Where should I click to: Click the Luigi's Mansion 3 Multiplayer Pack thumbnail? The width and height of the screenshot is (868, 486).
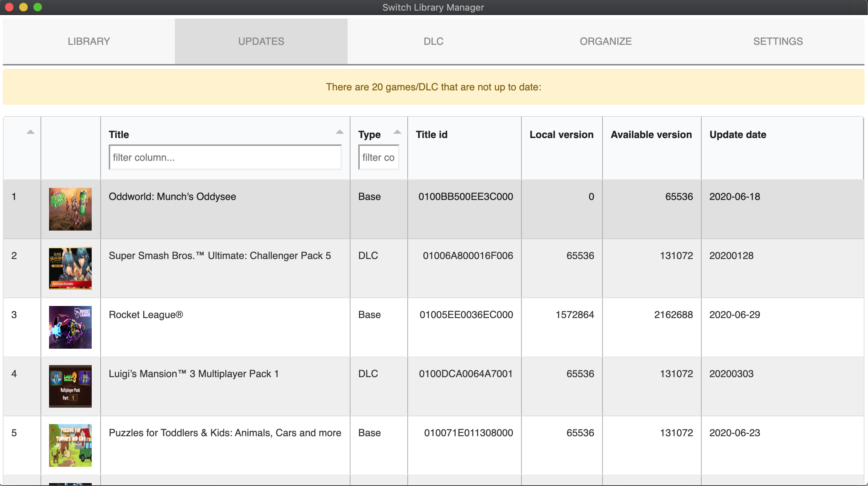click(70, 386)
